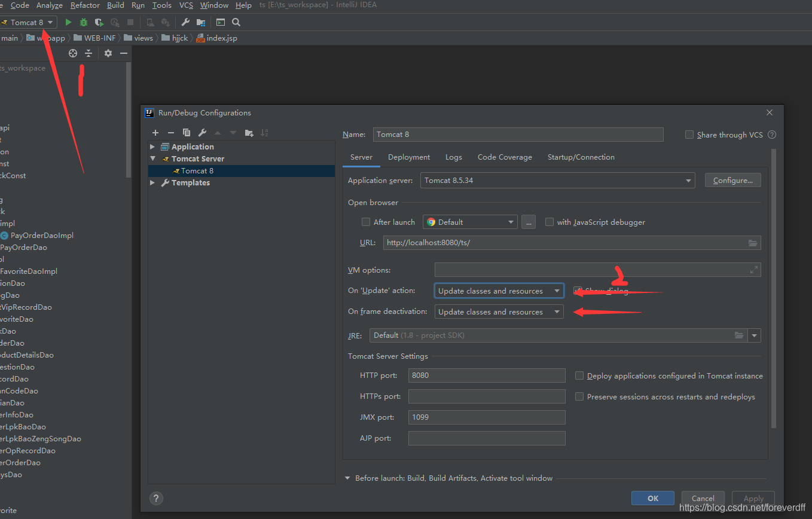This screenshot has height=519, width=812.
Task: Create new folder icon in dialog toolbar
Action: pos(249,133)
